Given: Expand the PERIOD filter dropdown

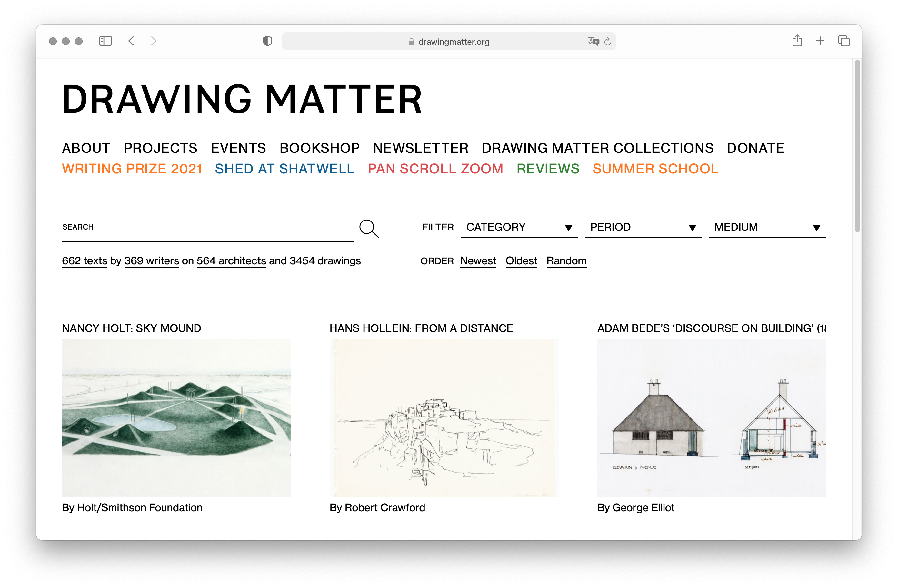Looking at the screenshot, I should pos(643,227).
